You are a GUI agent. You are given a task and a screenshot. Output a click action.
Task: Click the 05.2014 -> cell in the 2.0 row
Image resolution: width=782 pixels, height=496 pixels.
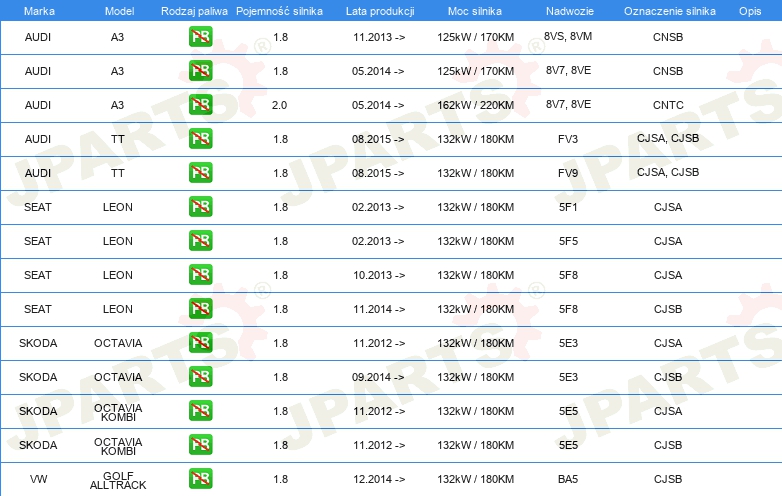click(x=378, y=105)
